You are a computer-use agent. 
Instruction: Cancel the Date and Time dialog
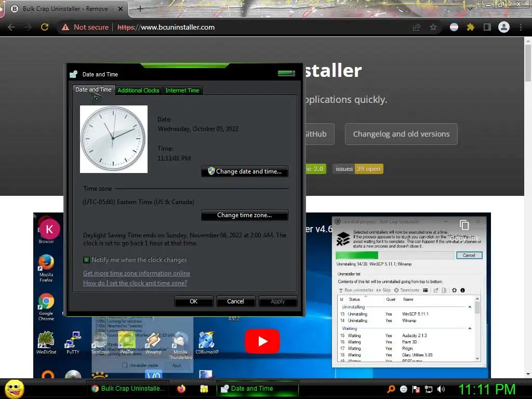(x=235, y=301)
